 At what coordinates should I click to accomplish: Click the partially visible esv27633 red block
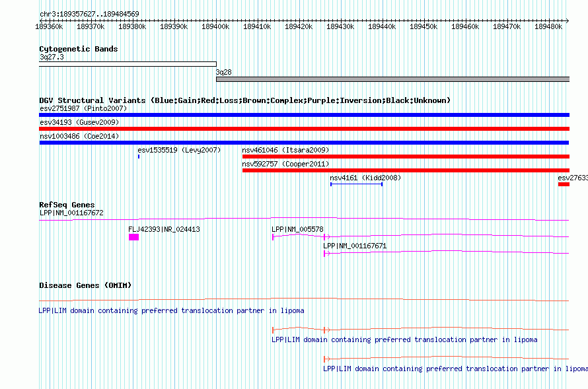564,184
